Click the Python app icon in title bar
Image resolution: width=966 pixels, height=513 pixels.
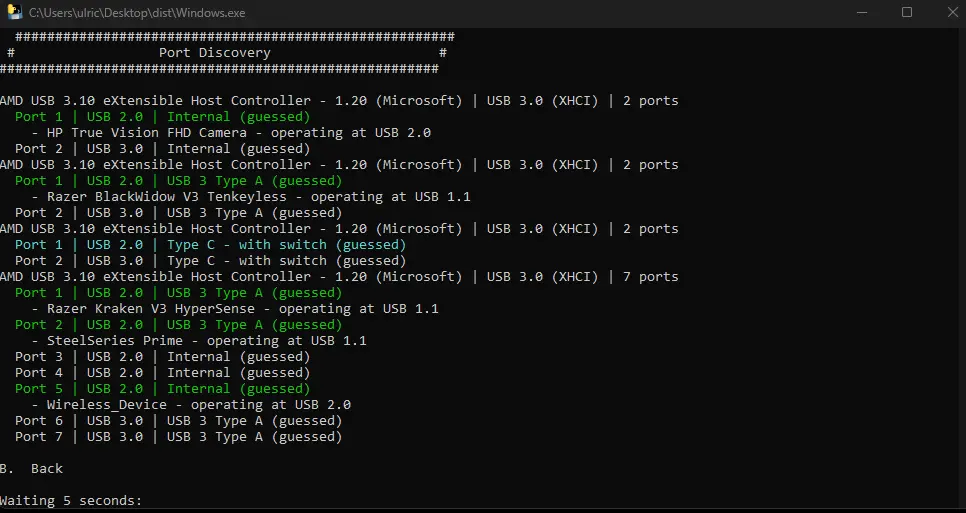tap(15, 12)
